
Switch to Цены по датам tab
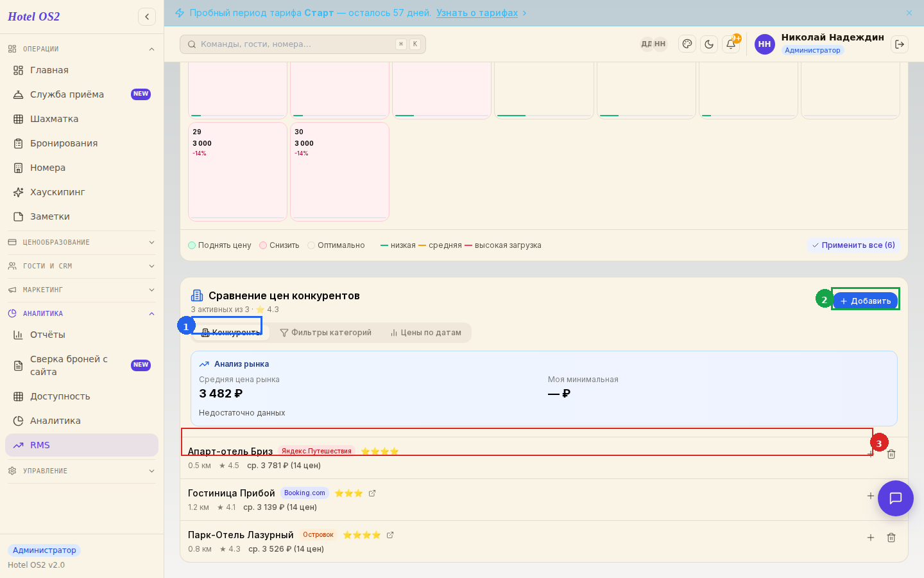pyautogui.click(x=426, y=333)
